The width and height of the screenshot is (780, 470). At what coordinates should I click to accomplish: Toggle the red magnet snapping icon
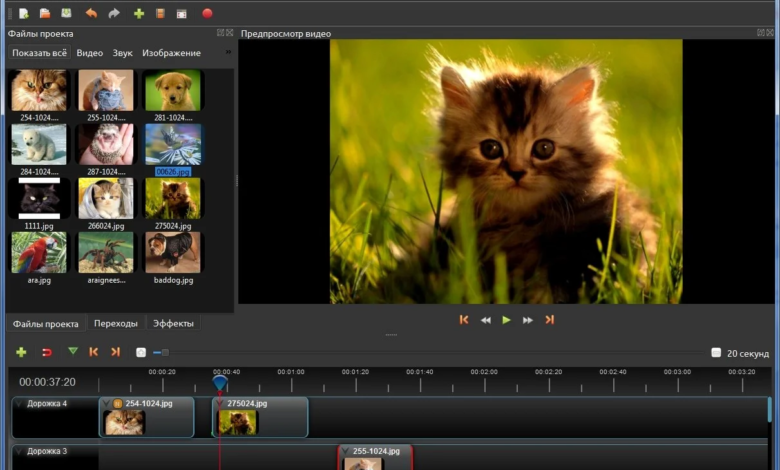(46, 352)
